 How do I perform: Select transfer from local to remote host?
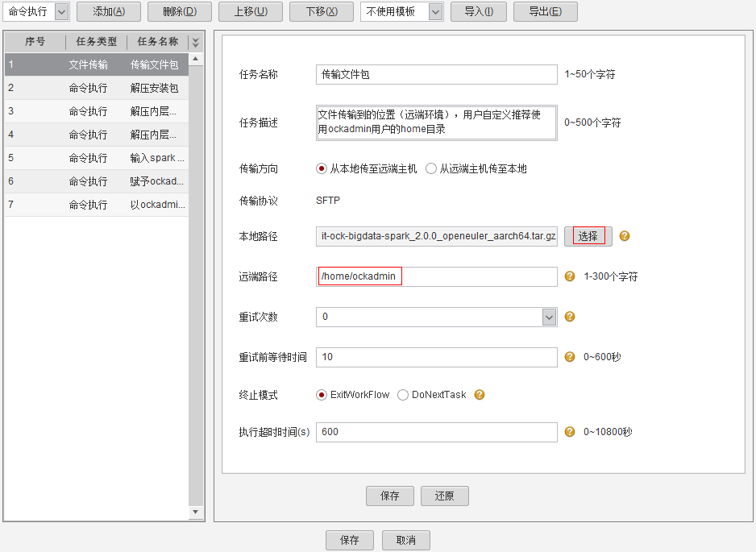click(321, 168)
